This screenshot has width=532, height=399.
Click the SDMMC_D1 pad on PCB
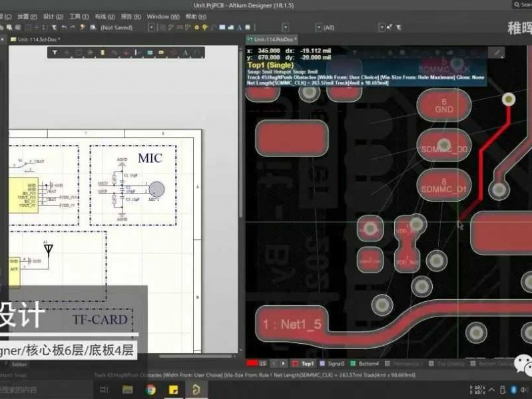click(444, 185)
